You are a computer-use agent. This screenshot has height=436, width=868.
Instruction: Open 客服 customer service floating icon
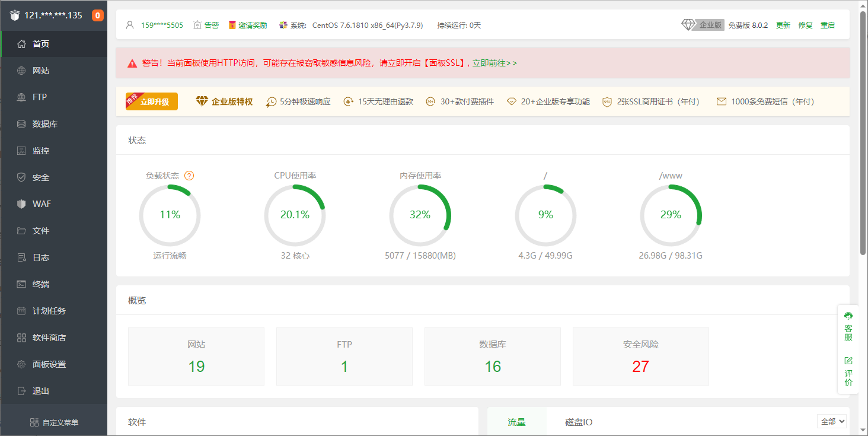[848, 327]
